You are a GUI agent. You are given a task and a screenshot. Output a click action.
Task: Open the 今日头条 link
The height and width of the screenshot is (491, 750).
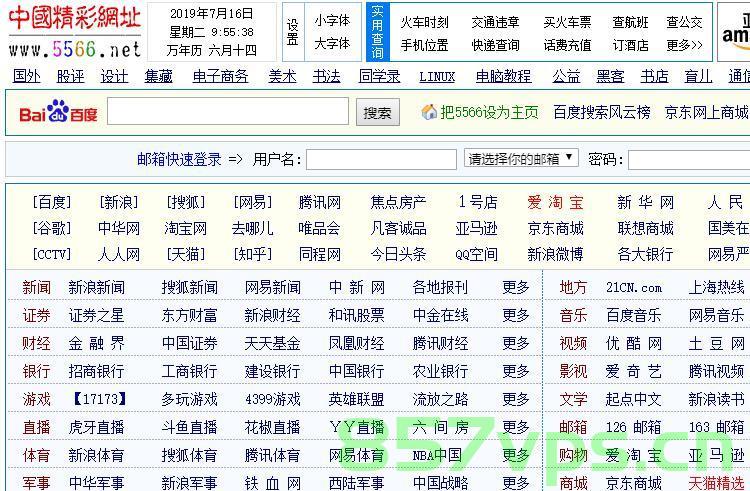coord(398,254)
